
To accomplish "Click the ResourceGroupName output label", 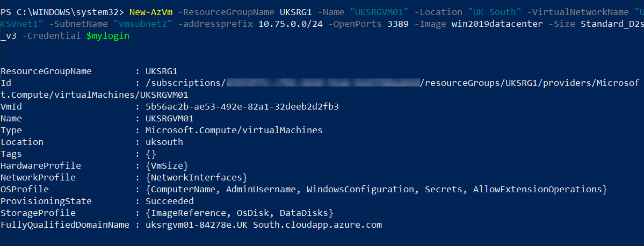I will pyautogui.click(x=46, y=71).
